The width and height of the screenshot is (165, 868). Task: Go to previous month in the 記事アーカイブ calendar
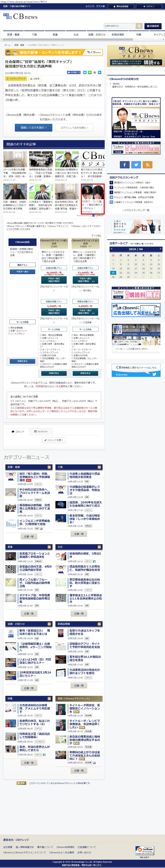(112, 249)
